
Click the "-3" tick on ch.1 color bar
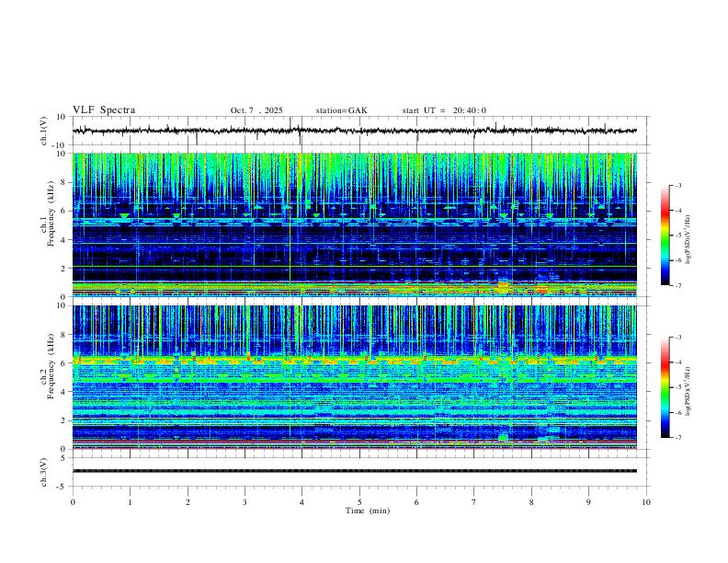pos(677,185)
